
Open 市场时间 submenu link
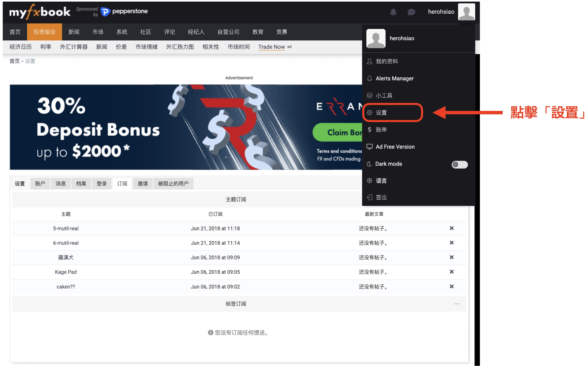tap(239, 47)
